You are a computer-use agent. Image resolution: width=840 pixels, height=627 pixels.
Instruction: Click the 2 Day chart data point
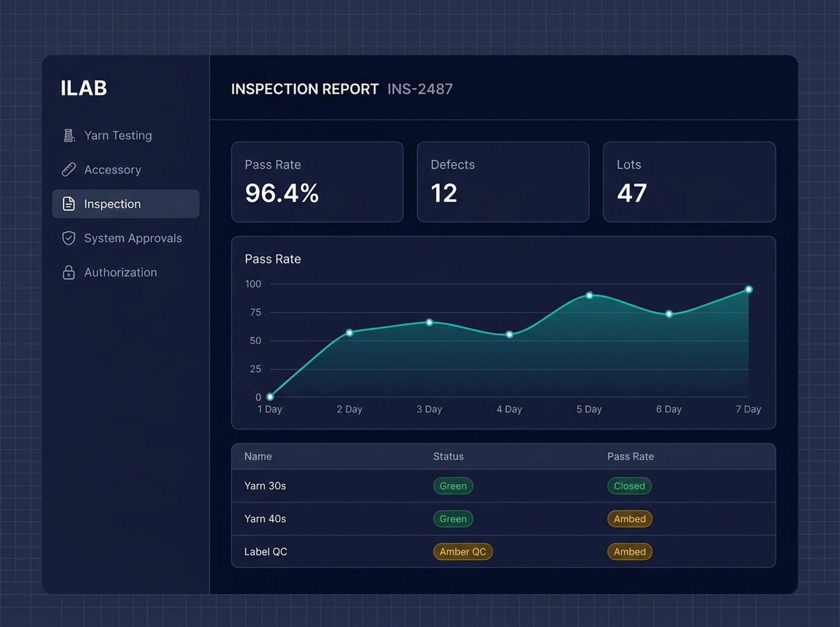(x=350, y=332)
